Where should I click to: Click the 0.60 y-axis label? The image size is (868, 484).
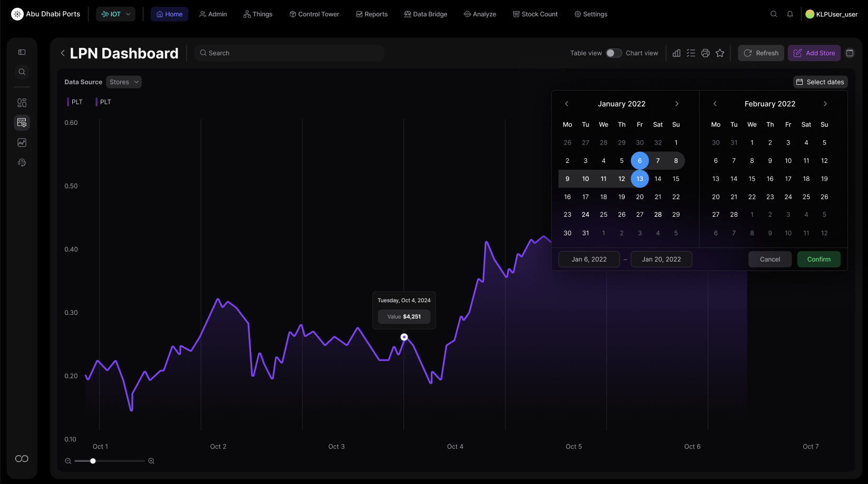[71, 123]
